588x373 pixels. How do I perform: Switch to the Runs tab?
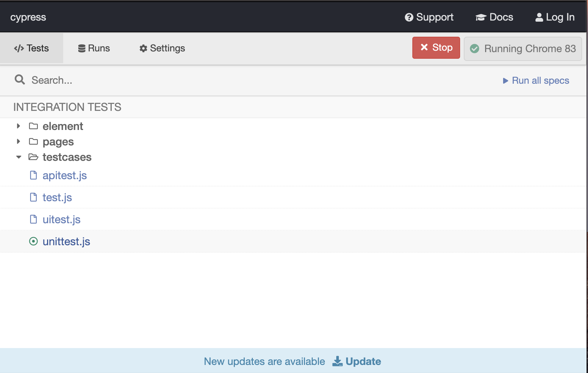94,48
